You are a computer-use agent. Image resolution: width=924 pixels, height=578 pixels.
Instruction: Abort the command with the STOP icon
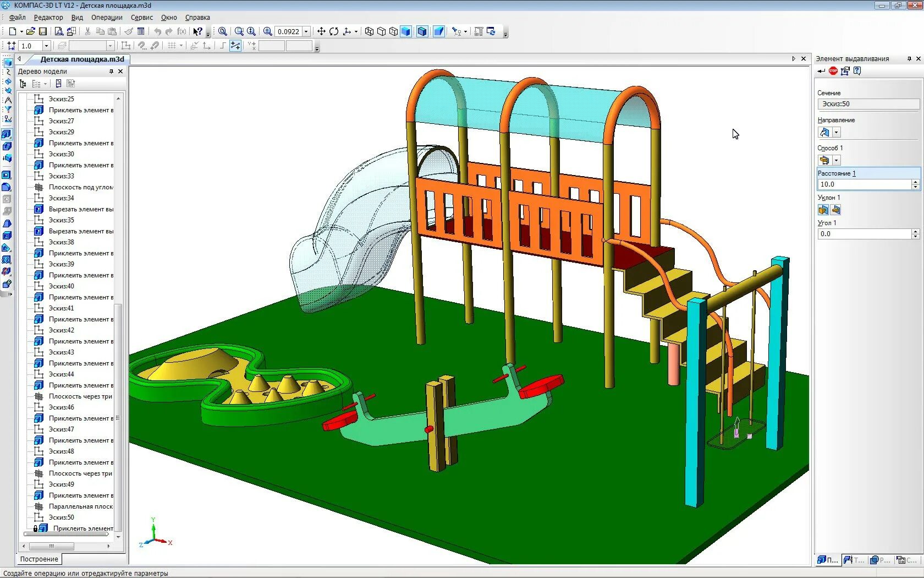tap(833, 70)
